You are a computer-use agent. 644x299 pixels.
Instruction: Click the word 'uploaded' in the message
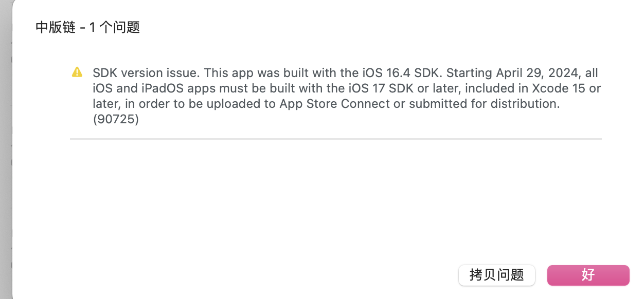pyautogui.click(x=234, y=104)
